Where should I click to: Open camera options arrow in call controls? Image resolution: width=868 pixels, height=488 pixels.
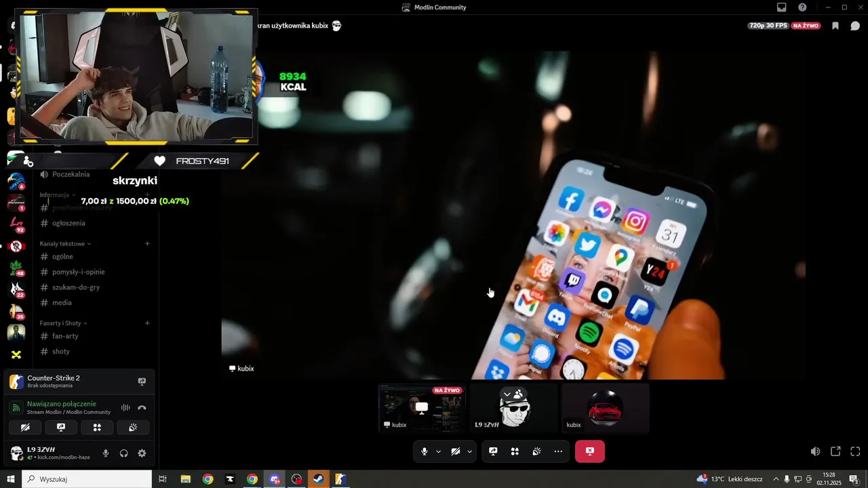coord(469,451)
